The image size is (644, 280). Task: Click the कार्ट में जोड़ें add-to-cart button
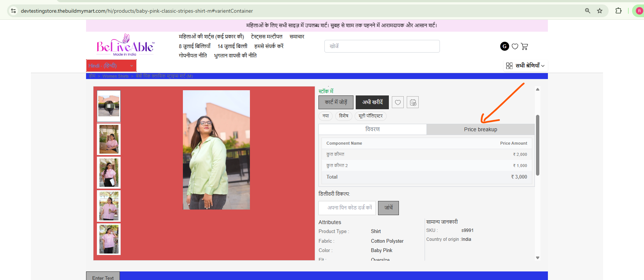(x=336, y=102)
